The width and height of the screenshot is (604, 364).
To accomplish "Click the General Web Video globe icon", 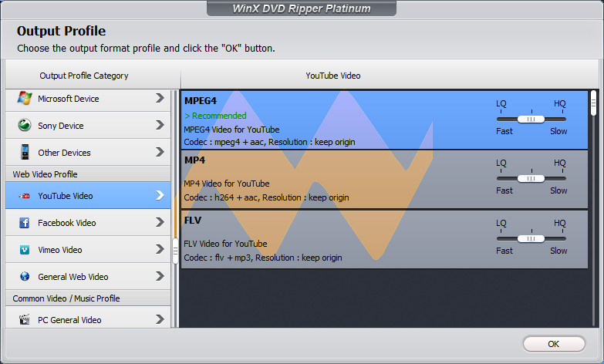I will pyautogui.click(x=25, y=277).
